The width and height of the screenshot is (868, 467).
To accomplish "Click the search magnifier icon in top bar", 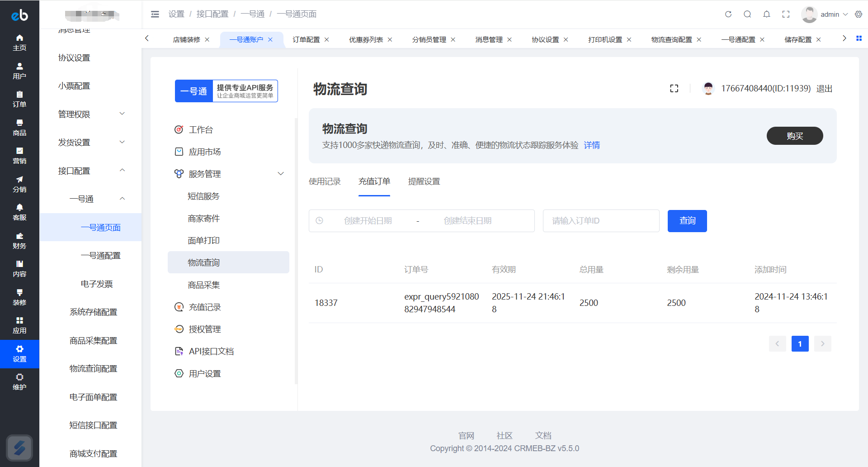I will (747, 14).
